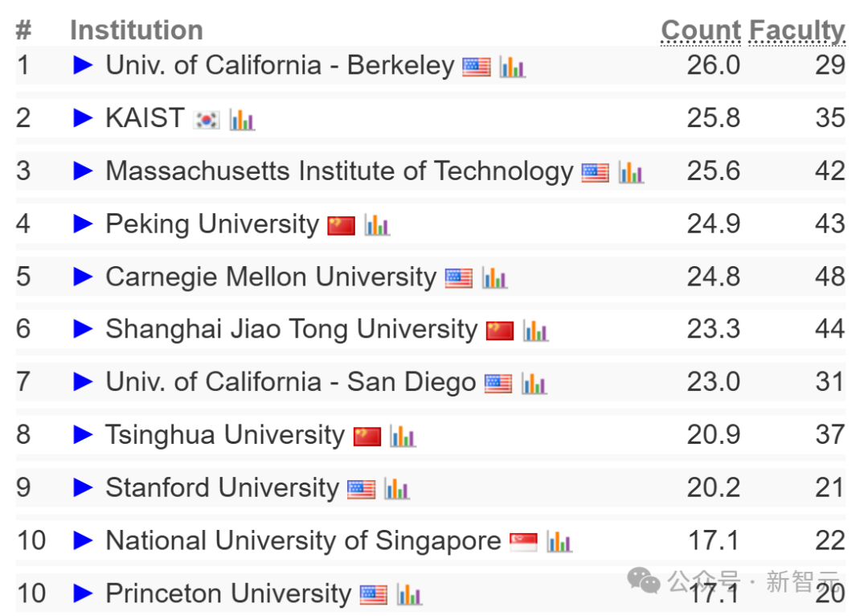This screenshot has height=616, width=868.
Task: Expand the Massachusetts Institute of Technology entry
Action: [84, 171]
